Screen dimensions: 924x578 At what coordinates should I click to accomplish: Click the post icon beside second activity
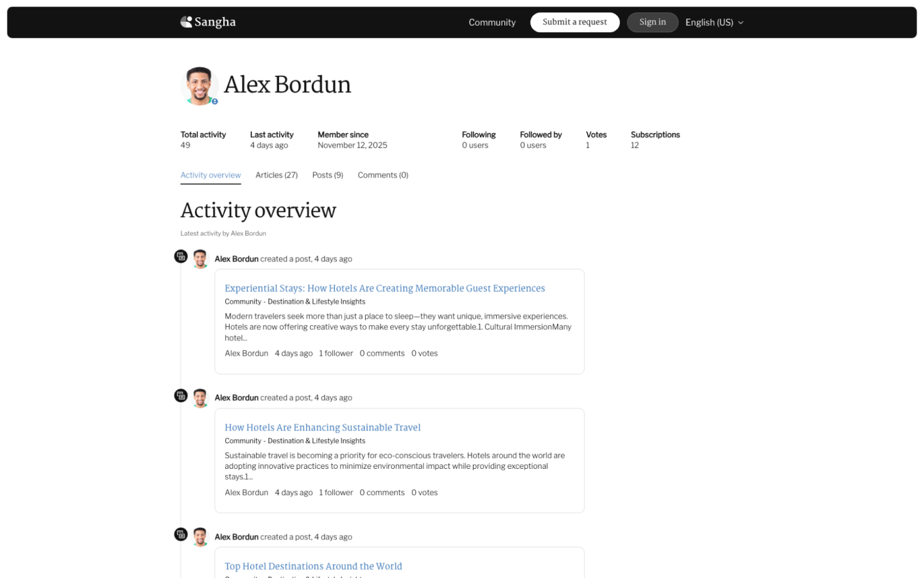tap(181, 396)
